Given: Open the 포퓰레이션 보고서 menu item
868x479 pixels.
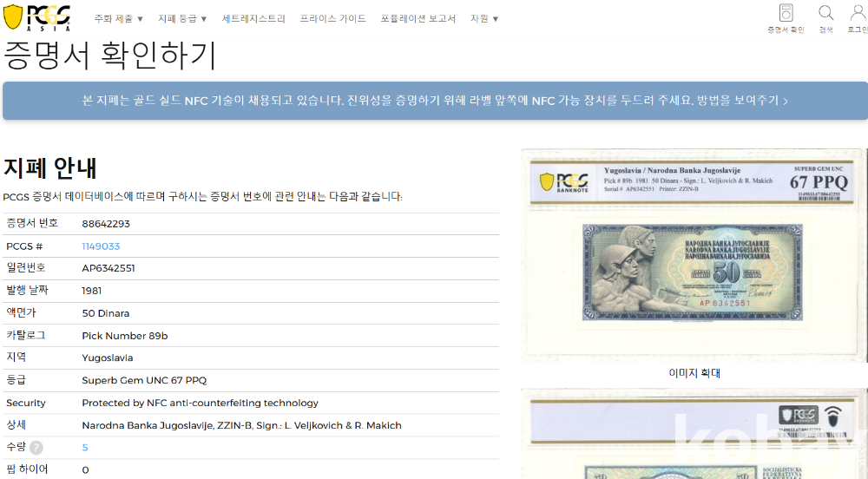Looking at the screenshot, I should (x=418, y=19).
